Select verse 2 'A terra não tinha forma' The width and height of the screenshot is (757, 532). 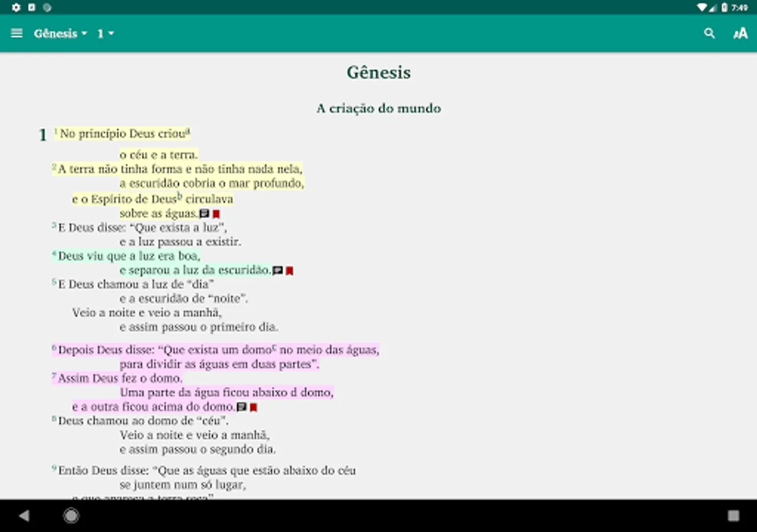point(177,169)
